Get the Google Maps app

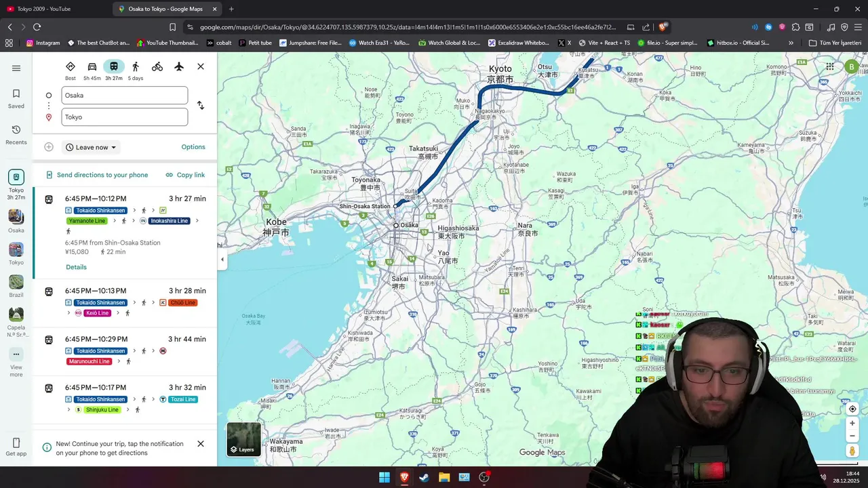pyautogui.click(x=16, y=447)
